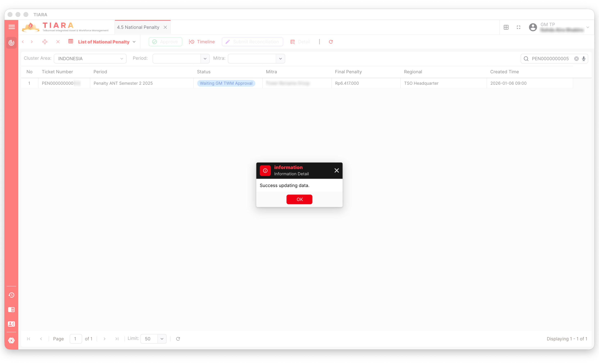The width and height of the screenshot is (599, 364).
Task: Click the contact card sidebar icon
Action: (x=12, y=324)
